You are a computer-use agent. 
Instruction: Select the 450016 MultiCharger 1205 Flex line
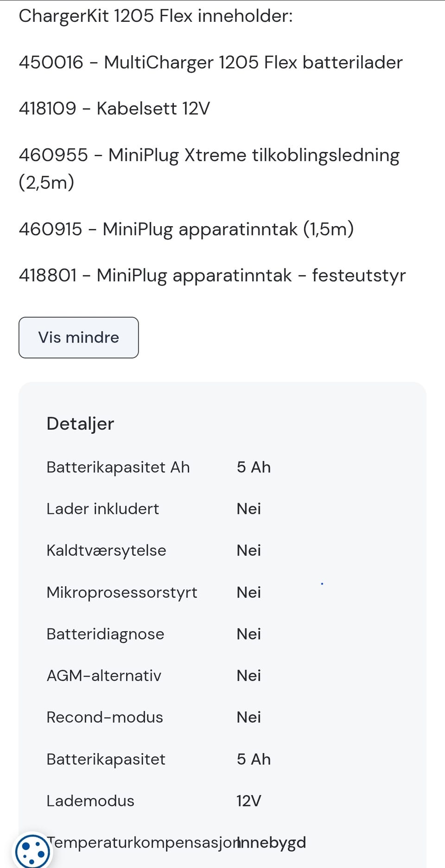point(210,63)
